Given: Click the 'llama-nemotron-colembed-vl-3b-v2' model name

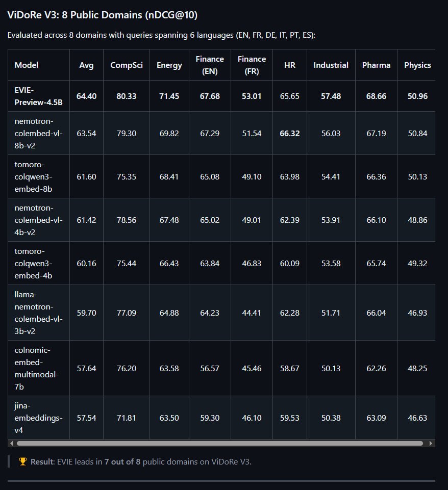Looking at the screenshot, I should pos(38,313).
